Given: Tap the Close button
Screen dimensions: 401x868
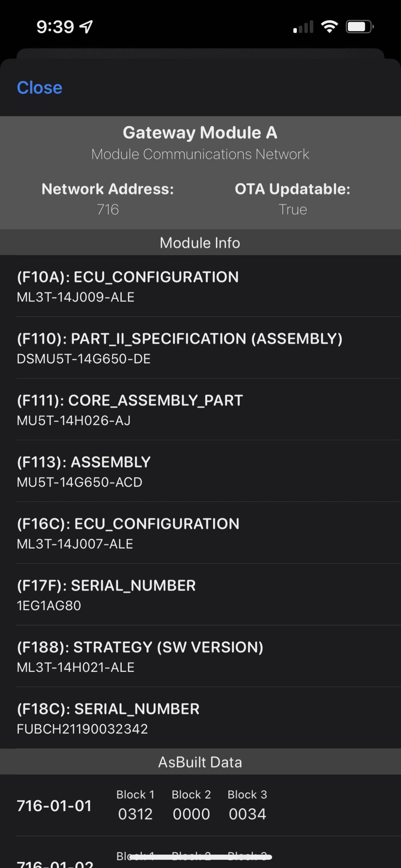Looking at the screenshot, I should point(40,88).
